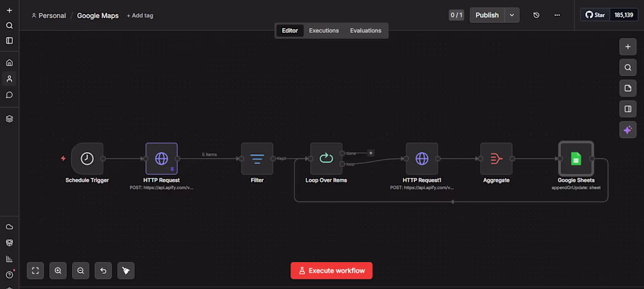Select the Google Sheets node

(576, 159)
